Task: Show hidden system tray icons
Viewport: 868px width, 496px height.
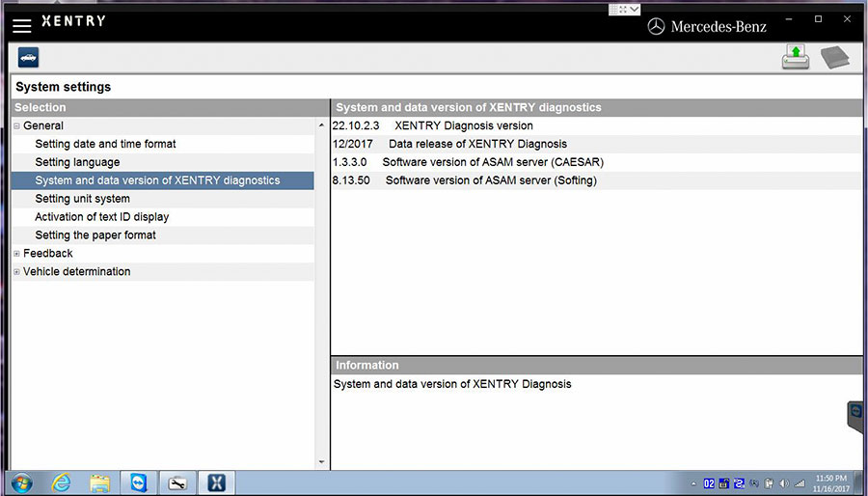Action: (x=694, y=483)
